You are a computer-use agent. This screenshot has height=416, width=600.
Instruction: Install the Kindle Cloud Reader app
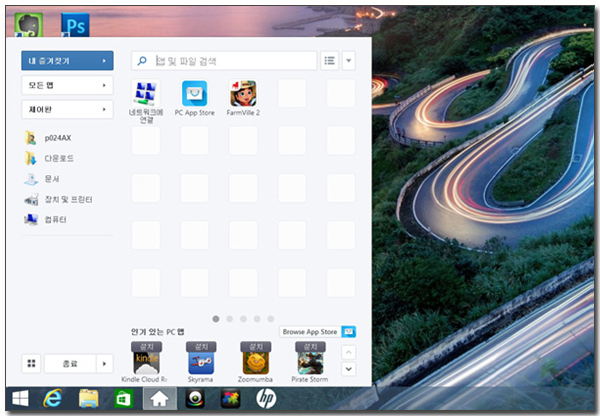pyautogui.click(x=147, y=362)
